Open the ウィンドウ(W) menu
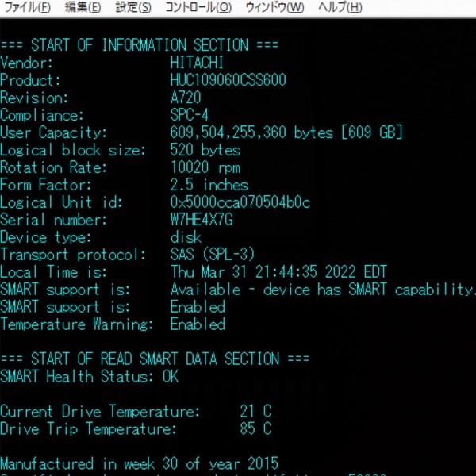476x476 pixels. (274, 7)
